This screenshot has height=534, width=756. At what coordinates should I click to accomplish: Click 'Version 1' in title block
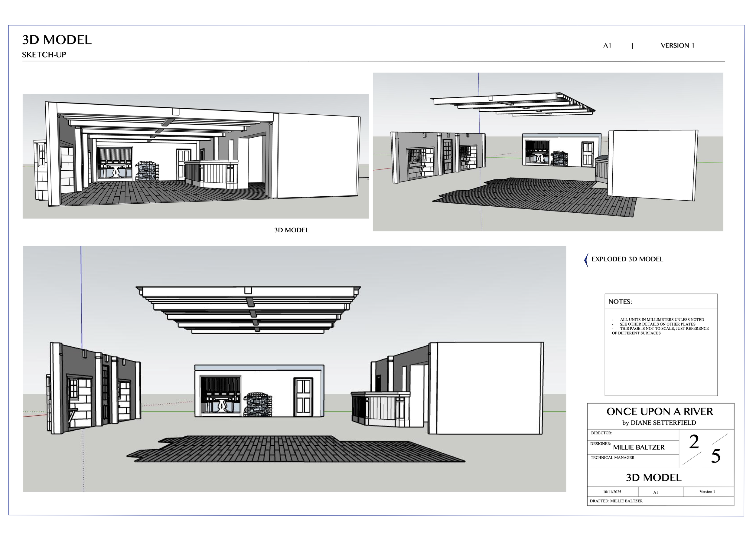pos(707,492)
